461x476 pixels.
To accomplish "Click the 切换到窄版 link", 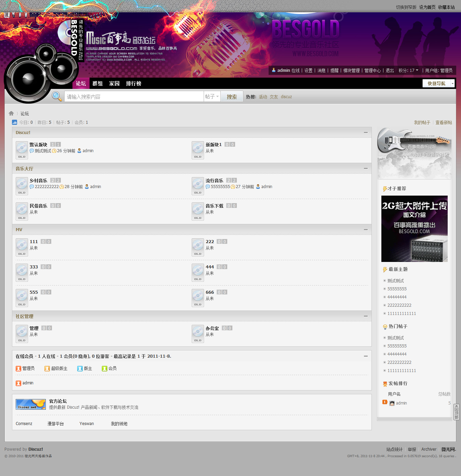I will coord(406,7).
